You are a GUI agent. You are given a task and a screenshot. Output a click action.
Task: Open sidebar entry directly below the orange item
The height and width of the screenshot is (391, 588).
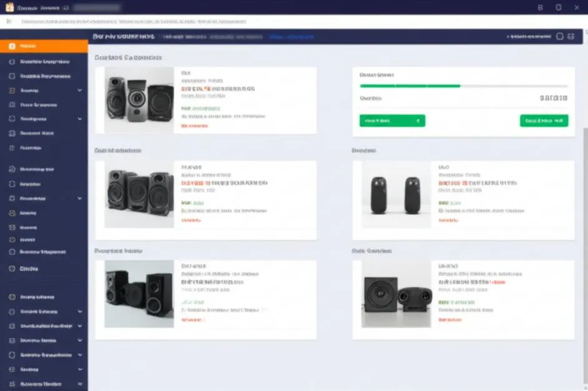(44, 62)
